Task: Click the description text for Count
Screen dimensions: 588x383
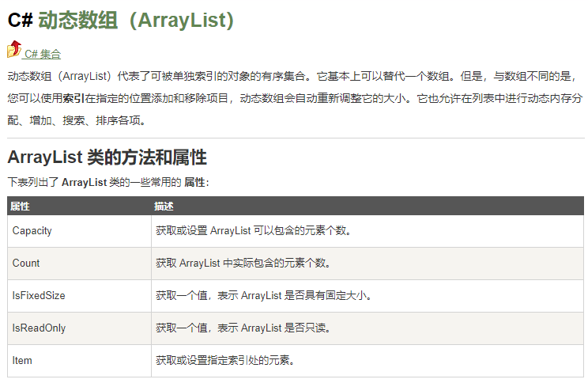Action: pyautogui.click(x=243, y=263)
